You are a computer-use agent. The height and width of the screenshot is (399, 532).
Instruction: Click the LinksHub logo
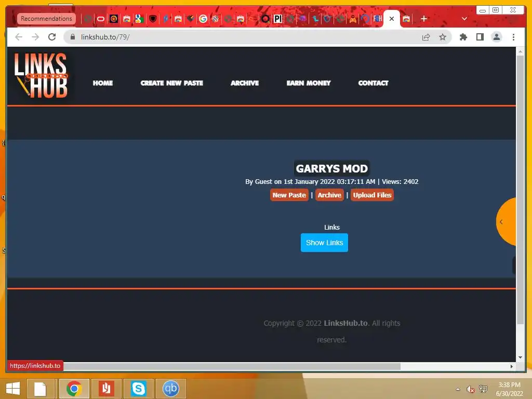(41, 75)
